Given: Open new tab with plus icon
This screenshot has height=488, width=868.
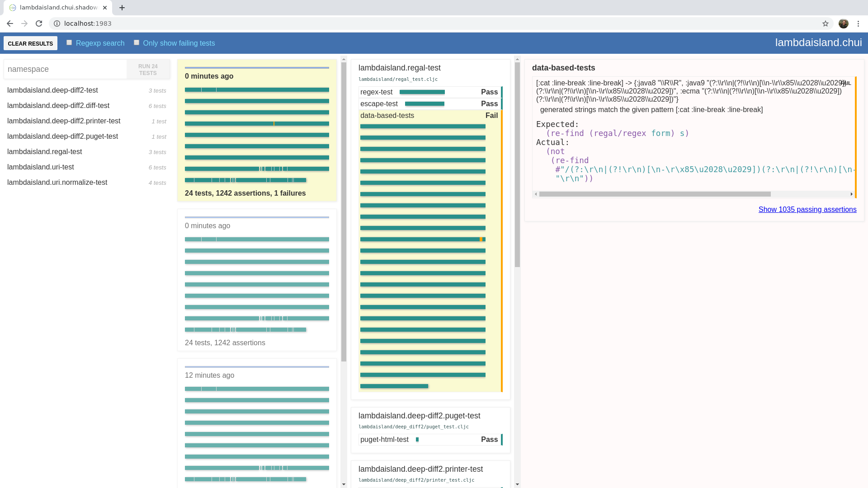Looking at the screenshot, I should 122,8.
